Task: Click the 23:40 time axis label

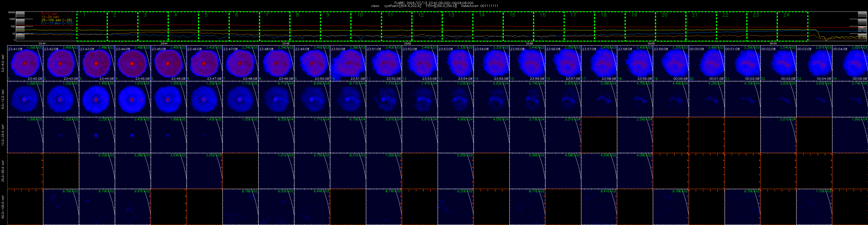Action: pyautogui.click(x=42, y=43)
